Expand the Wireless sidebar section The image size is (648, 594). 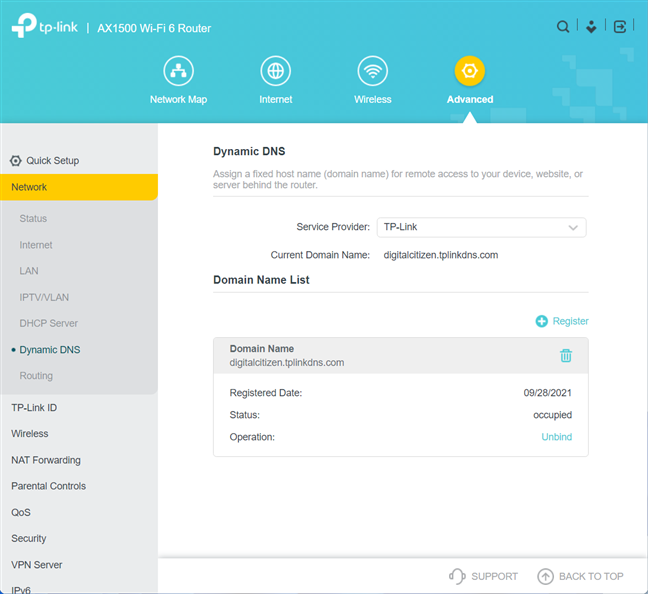30,434
